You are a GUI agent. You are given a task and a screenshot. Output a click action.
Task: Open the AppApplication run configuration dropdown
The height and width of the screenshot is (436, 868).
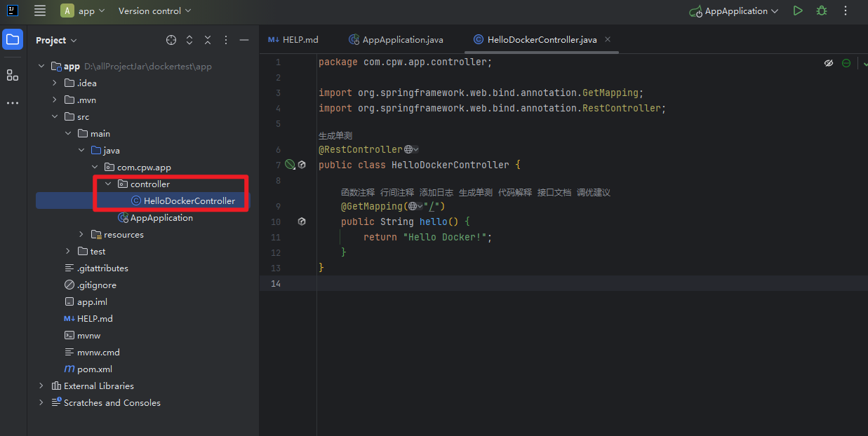(x=735, y=11)
